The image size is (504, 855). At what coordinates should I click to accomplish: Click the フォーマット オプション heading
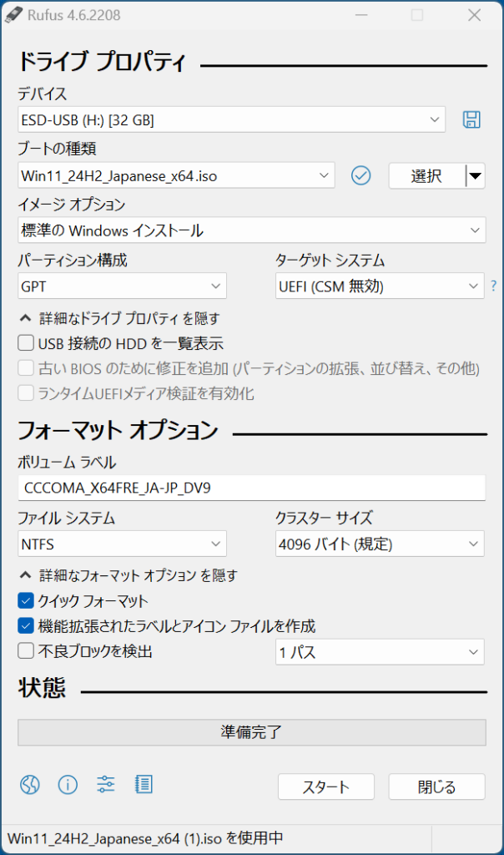coord(118,430)
